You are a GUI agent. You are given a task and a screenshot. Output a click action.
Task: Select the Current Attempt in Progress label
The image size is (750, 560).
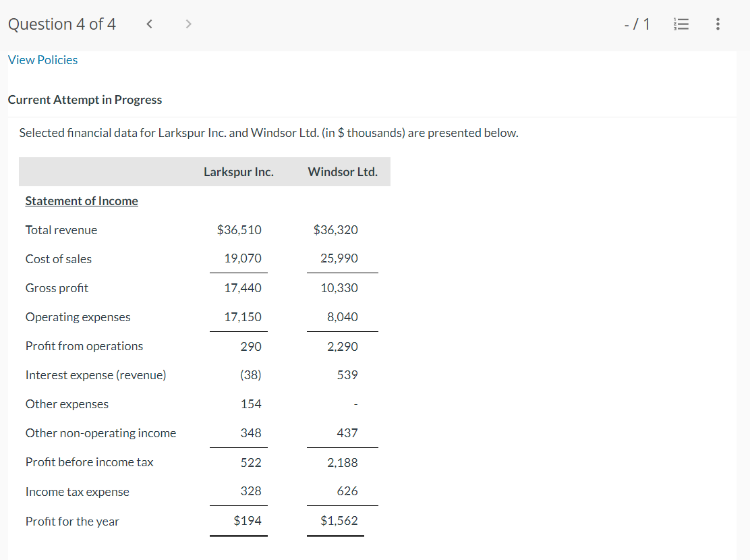click(84, 99)
